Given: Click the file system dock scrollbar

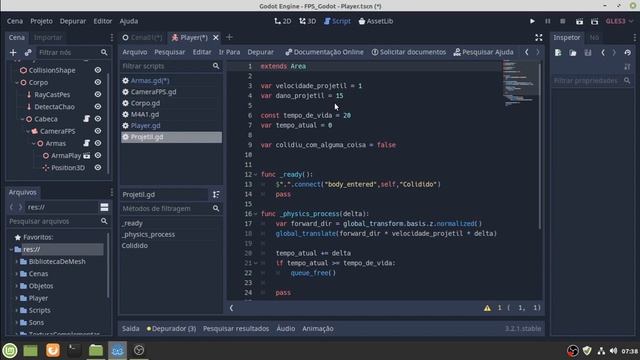Looking at the screenshot, I should point(108,265).
